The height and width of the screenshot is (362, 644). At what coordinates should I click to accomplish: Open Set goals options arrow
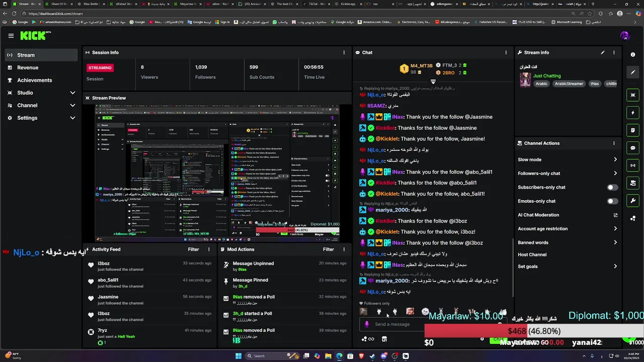click(x=615, y=266)
